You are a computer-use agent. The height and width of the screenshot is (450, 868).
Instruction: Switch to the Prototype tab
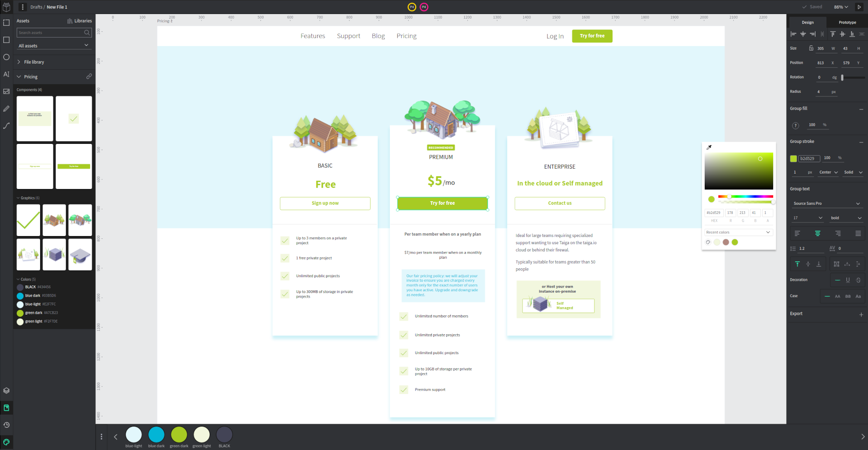coord(847,22)
